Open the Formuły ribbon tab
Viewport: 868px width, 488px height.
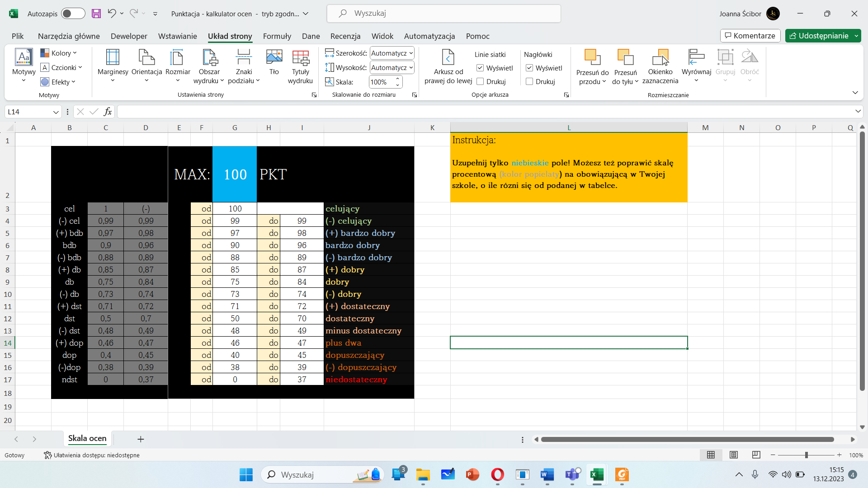277,36
